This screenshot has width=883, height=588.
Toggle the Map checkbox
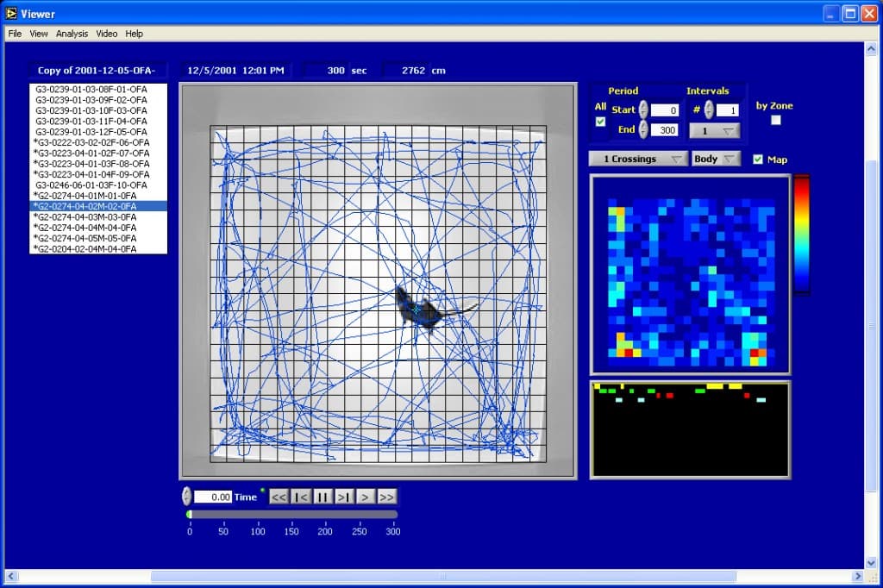[758, 159]
